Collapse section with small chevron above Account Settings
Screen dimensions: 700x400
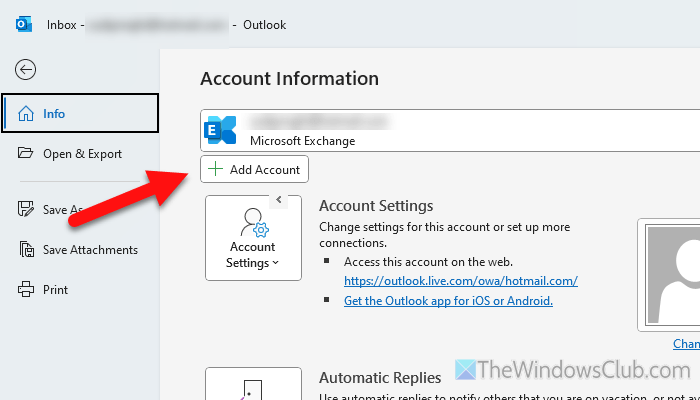pyautogui.click(x=279, y=200)
